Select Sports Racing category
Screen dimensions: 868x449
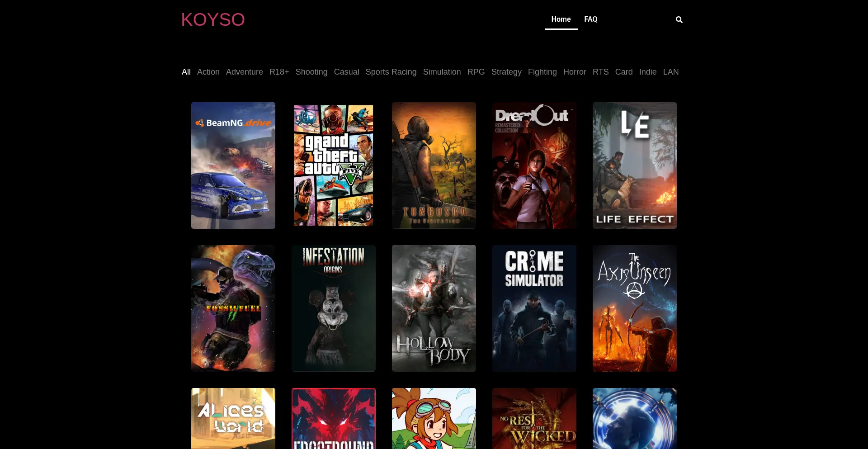(391, 72)
